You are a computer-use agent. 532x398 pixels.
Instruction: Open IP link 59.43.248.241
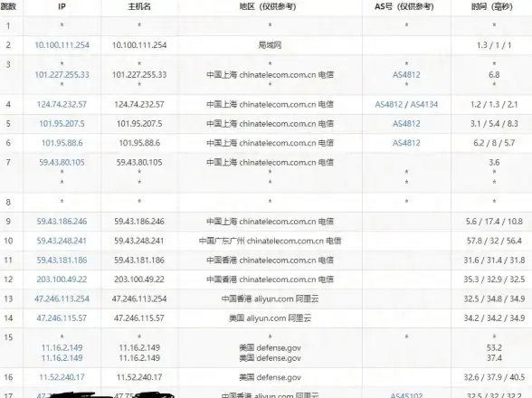tap(62, 241)
